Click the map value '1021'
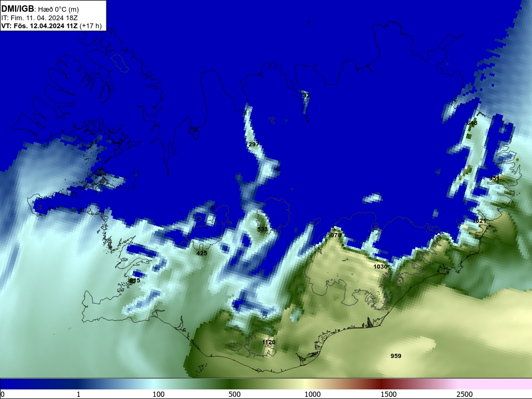This screenshot has width=532, height=399. 479,221
